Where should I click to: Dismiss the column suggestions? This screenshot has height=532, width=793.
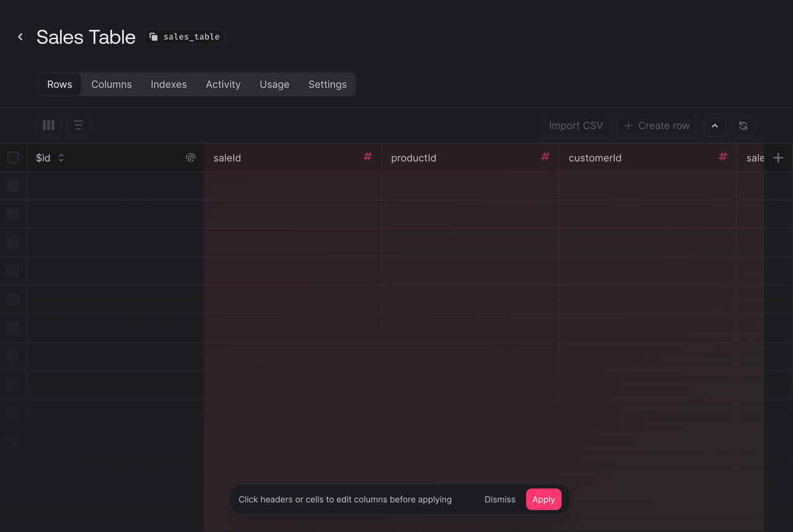pos(499,499)
